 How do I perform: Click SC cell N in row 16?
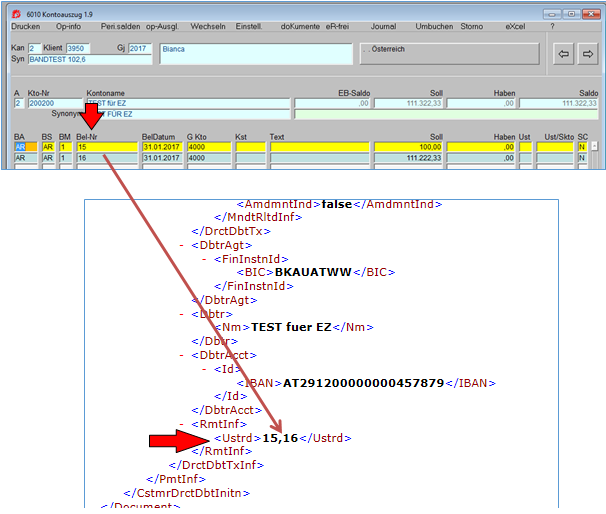[582, 158]
